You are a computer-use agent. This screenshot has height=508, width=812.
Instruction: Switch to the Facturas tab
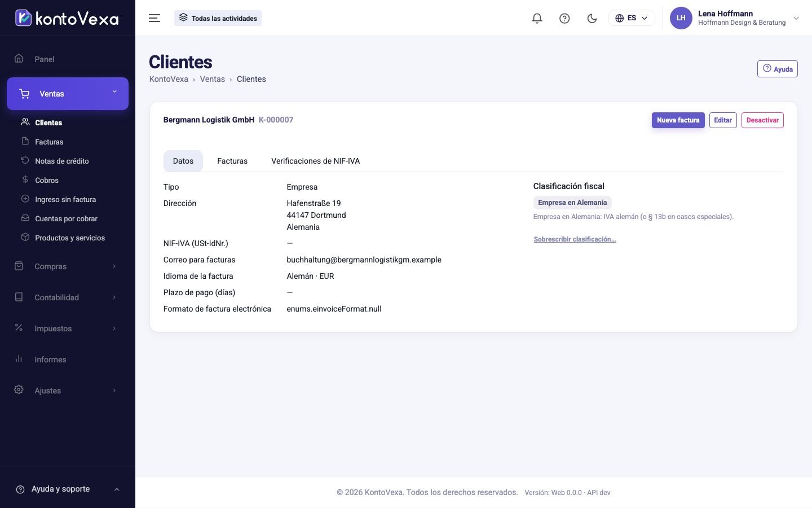(232, 161)
